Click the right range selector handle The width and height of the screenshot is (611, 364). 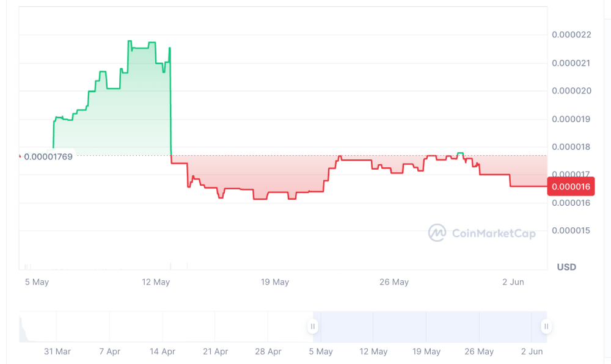click(546, 327)
